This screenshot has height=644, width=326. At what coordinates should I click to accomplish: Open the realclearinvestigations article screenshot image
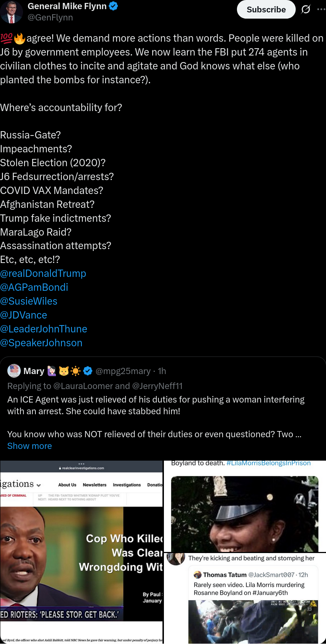[x=81, y=552]
